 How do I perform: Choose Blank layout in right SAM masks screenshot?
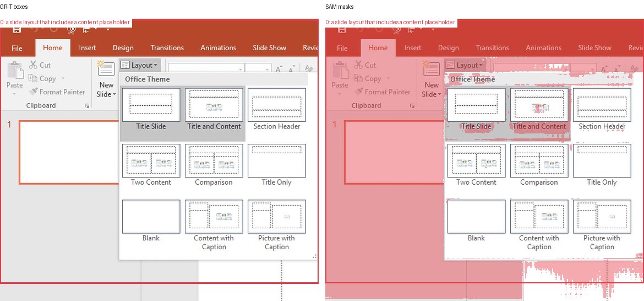pyautogui.click(x=477, y=221)
